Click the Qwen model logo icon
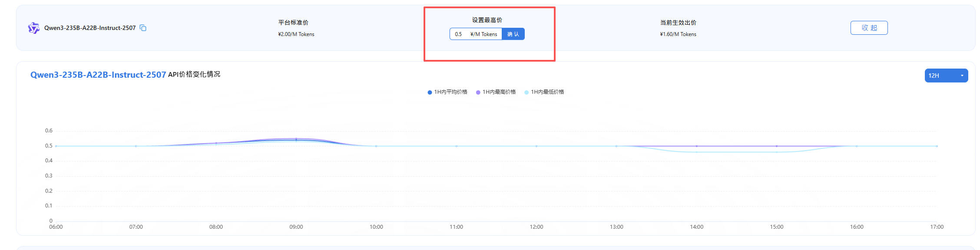The height and width of the screenshot is (250, 980). (33, 28)
